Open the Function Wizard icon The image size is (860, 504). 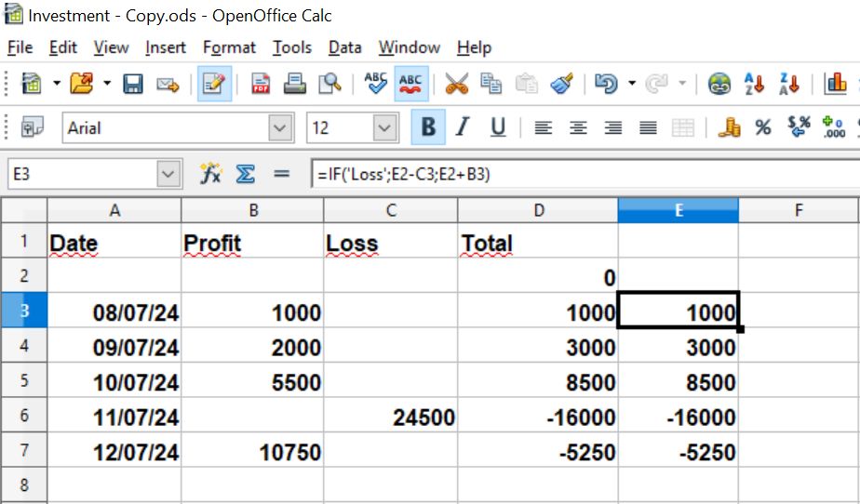[x=210, y=174]
